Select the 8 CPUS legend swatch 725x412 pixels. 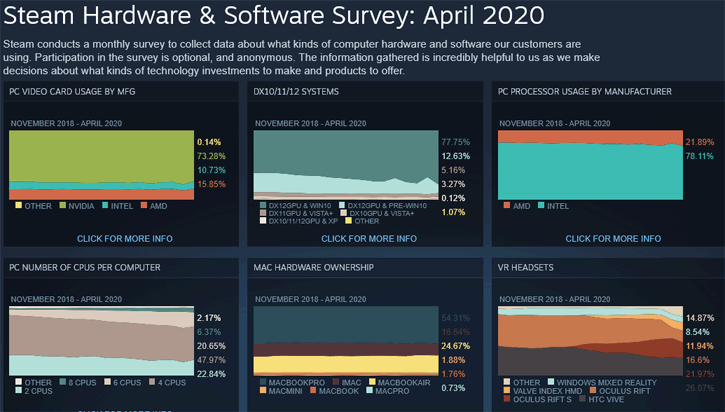[x=62, y=382]
